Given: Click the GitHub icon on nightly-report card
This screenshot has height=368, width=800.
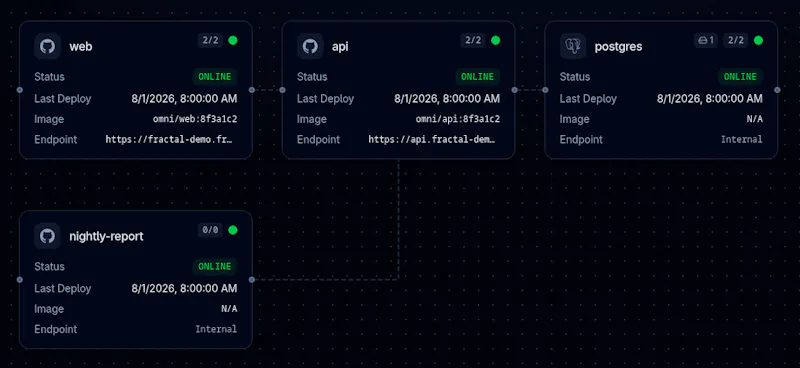Looking at the screenshot, I should coord(47,236).
